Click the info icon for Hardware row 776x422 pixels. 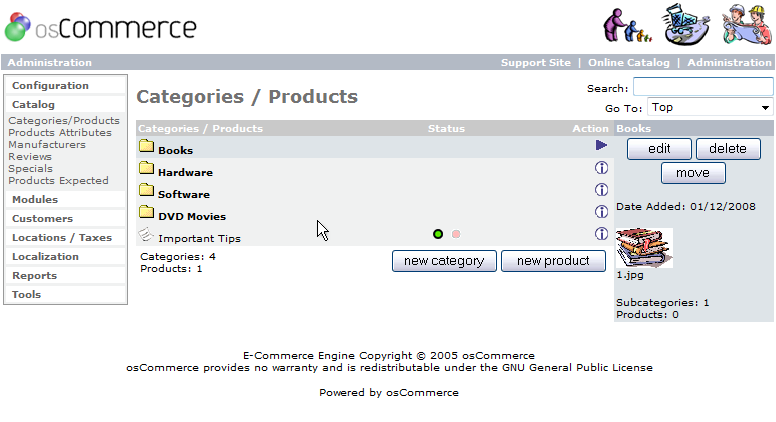[601, 168]
